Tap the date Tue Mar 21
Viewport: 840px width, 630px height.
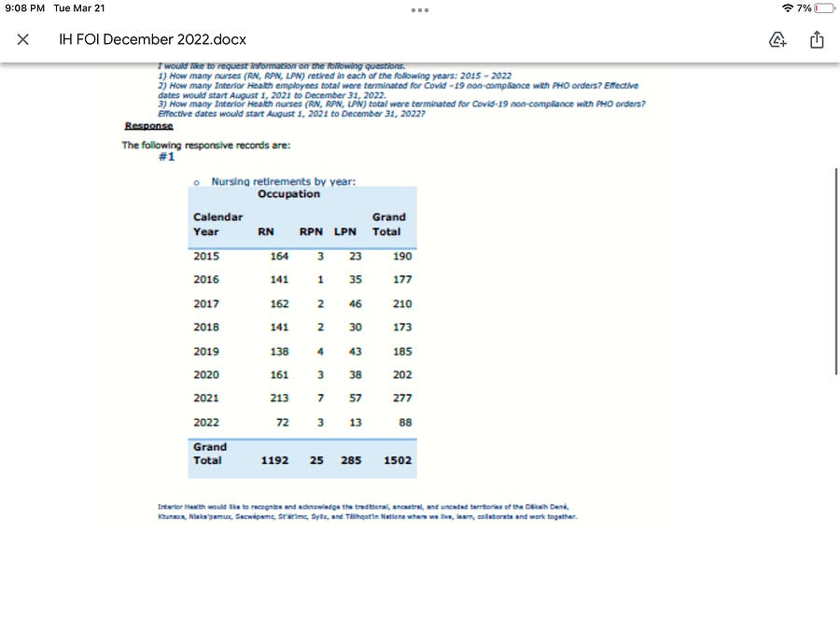coord(79,8)
